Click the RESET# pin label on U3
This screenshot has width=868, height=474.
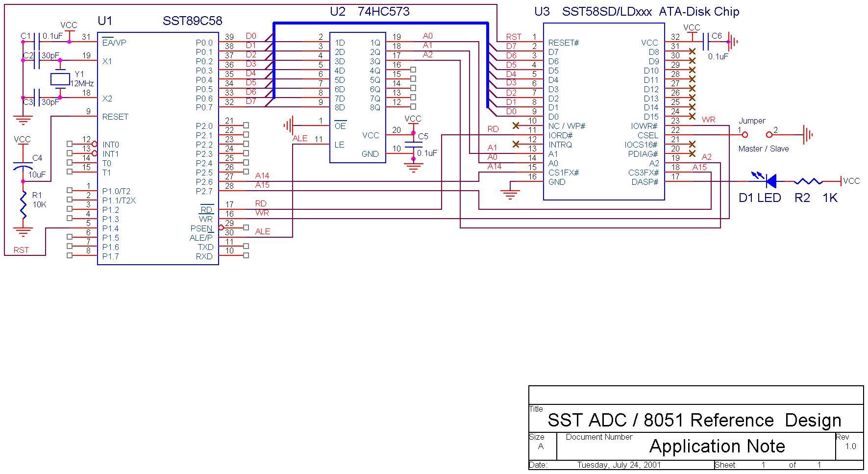[563, 43]
